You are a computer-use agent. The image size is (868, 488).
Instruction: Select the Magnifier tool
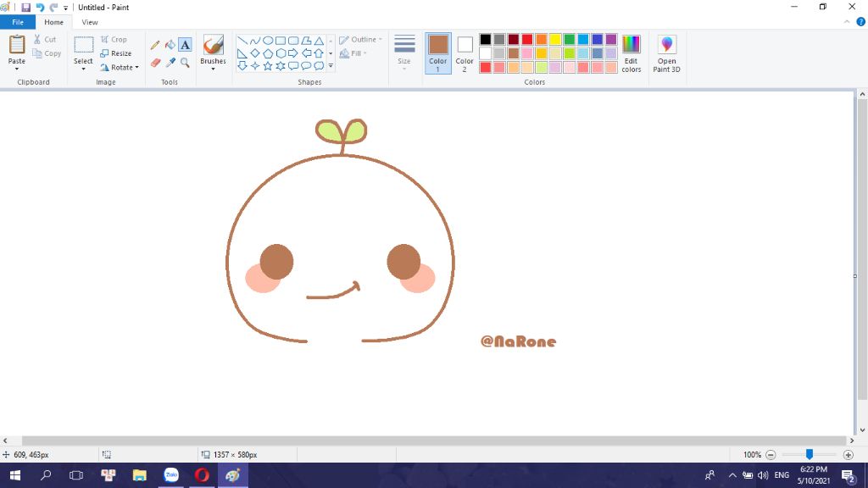point(185,63)
